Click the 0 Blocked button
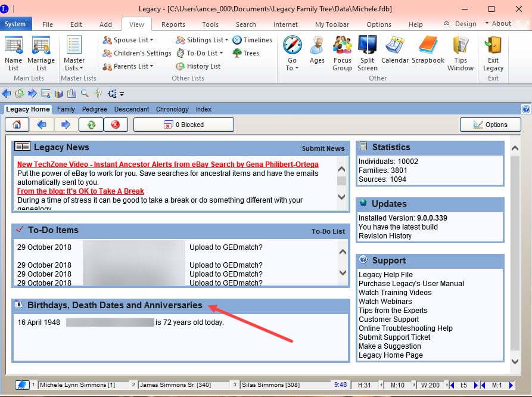The height and width of the screenshot is (397, 532). point(183,125)
